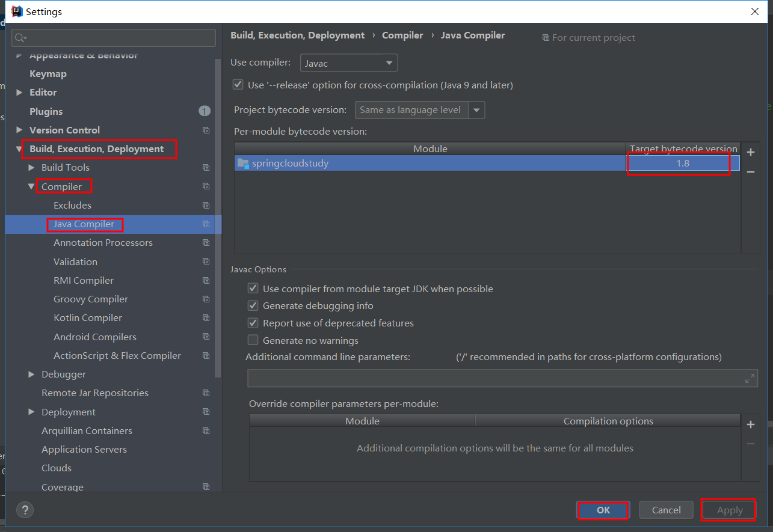773x532 pixels.
Task: Remove module with the minus next to bytecode table
Action: tap(751, 172)
